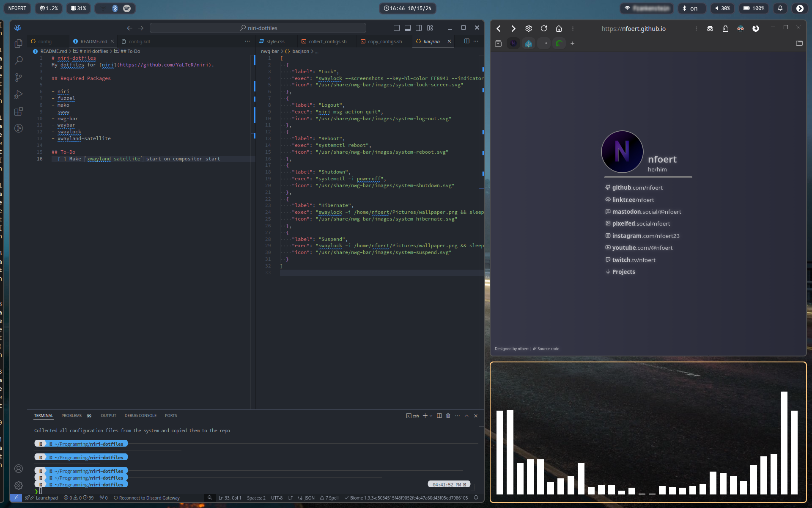
Task: Open the 7 Spell status item
Action: [329, 498]
